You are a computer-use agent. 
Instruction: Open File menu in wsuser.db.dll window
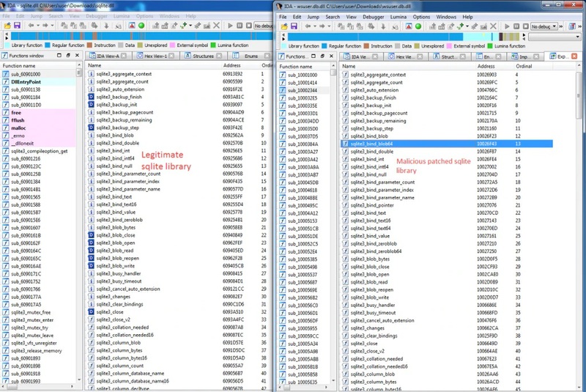point(283,17)
